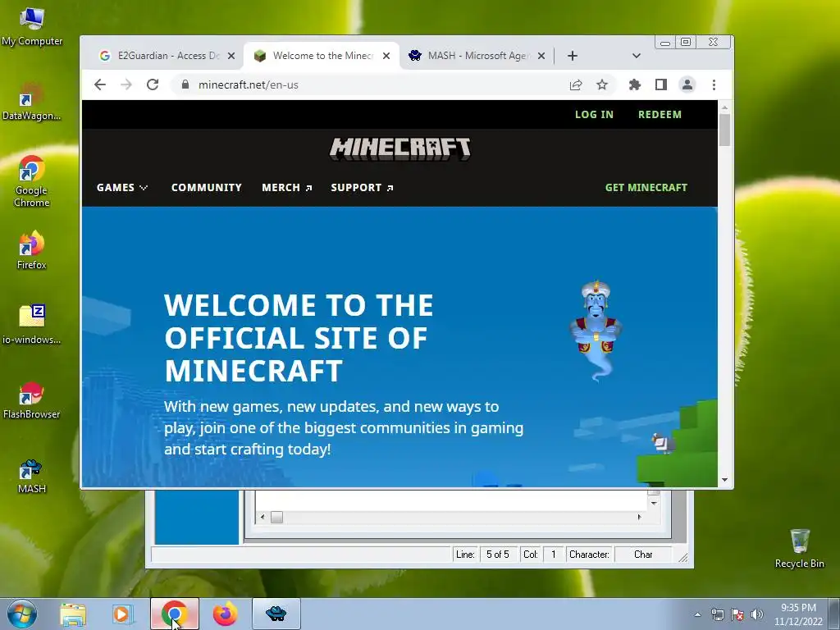The image size is (840, 630).
Task: Toggle Chrome's side panel icon
Action: pos(661,84)
